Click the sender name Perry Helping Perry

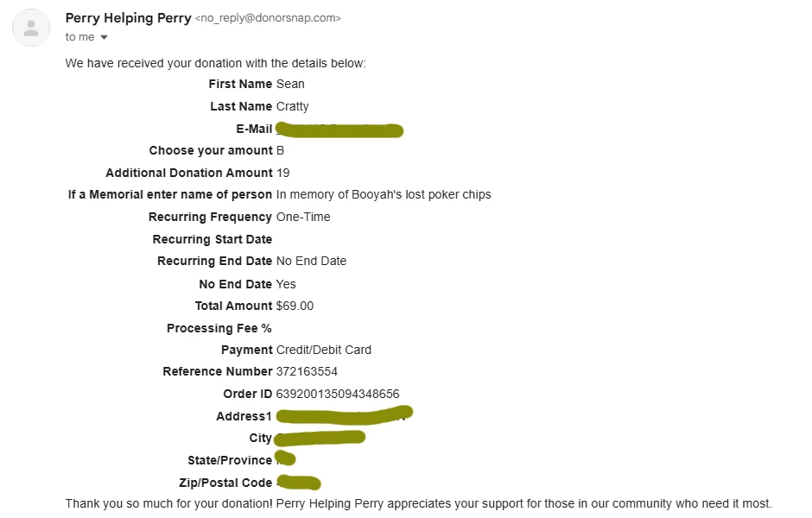(x=129, y=18)
